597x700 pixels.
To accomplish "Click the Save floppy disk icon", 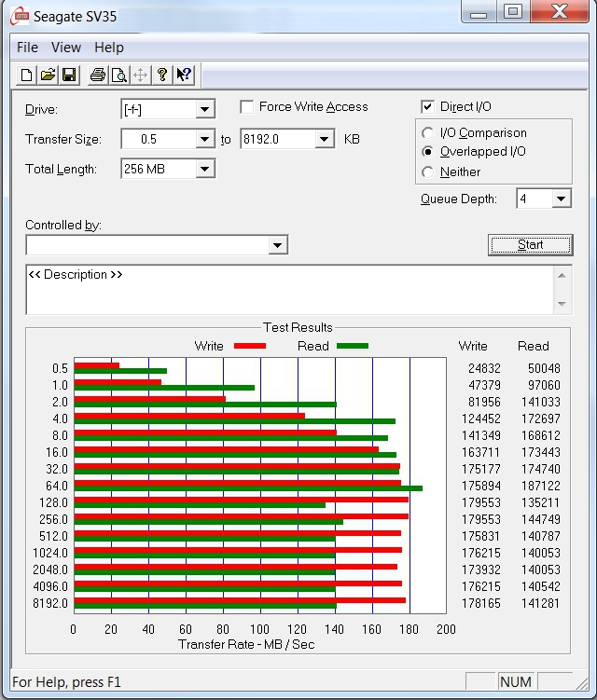I will [70, 75].
